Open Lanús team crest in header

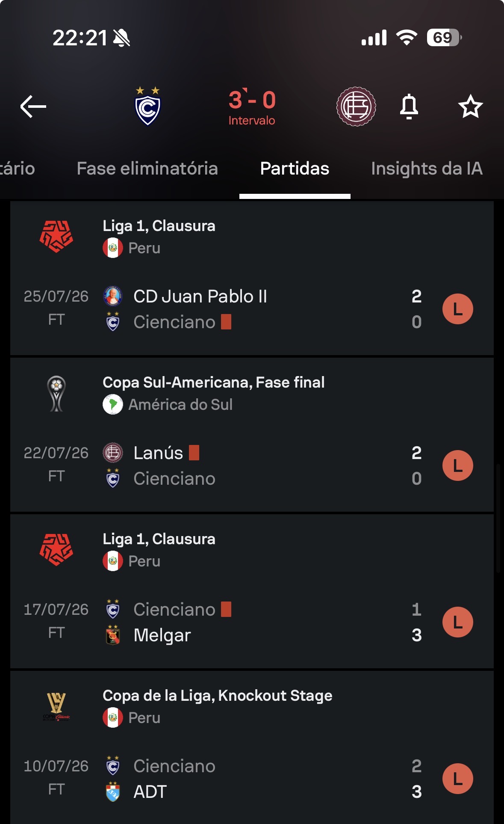pos(356,107)
